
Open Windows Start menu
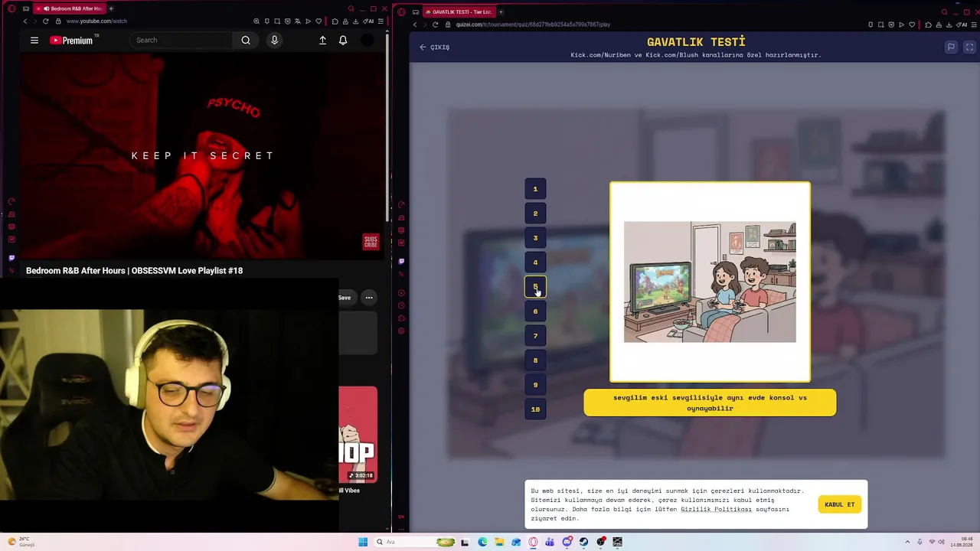[363, 543]
